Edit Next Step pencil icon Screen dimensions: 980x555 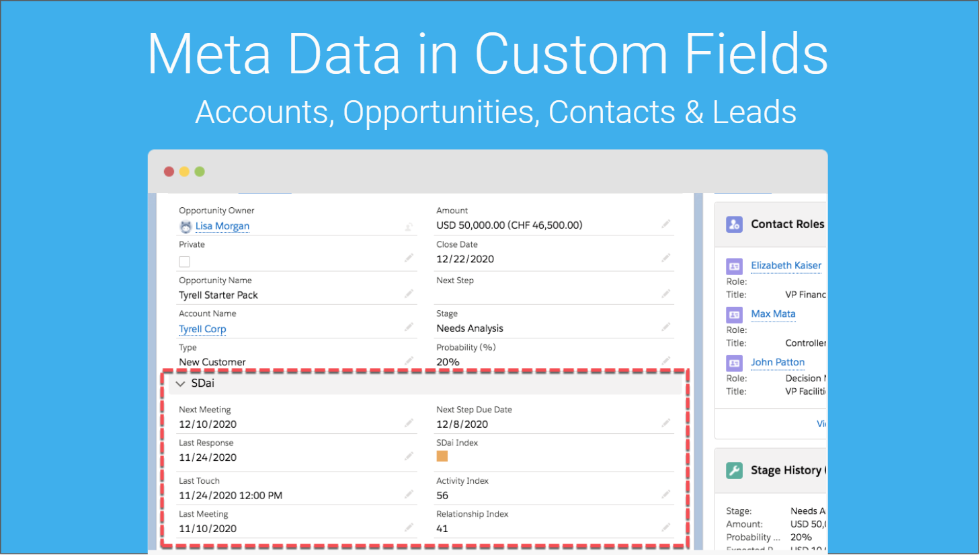coord(666,293)
